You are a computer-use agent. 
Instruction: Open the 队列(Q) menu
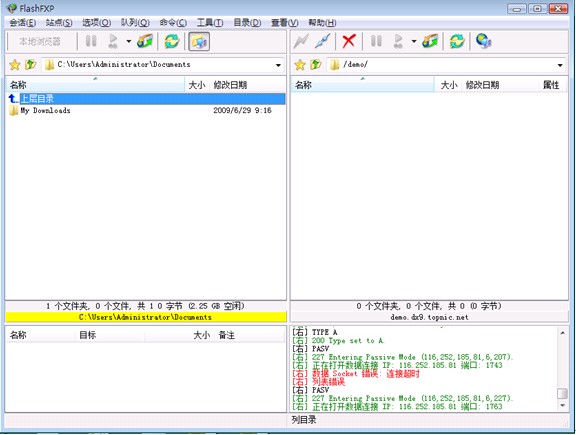pyautogui.click(x=135, y=23)
